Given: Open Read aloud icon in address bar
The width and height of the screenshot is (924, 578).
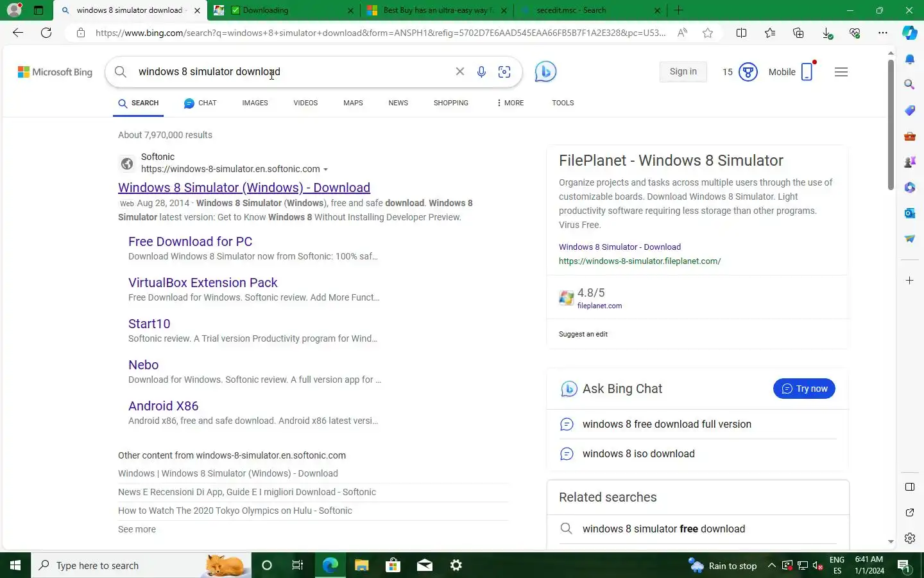Looking at the screenshot, I should (682, 33).
